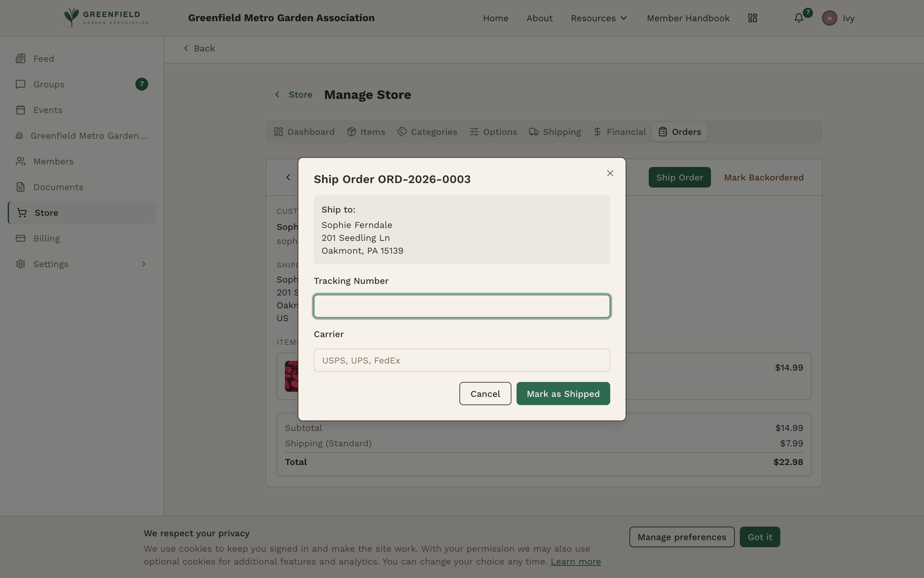924x578 pixels.
Task: Click the Options tab sliders icon
Action: [474, 132]
